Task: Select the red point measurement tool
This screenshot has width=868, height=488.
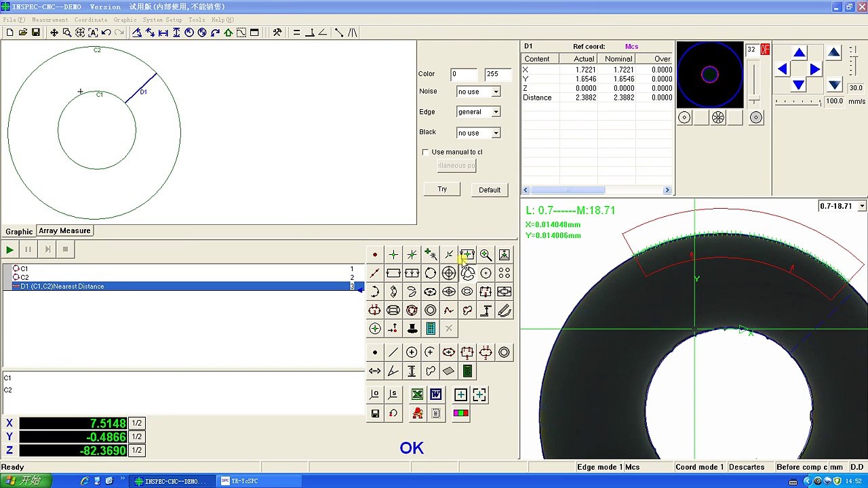Action: [375, 255]
